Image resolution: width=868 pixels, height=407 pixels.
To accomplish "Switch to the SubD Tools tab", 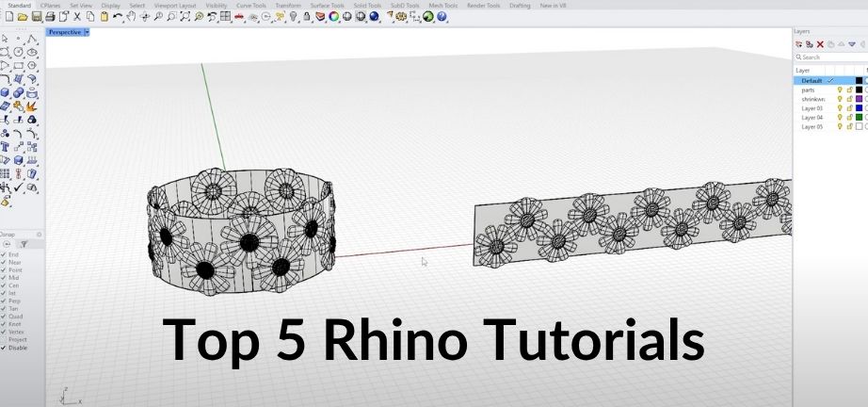I will click(x=405, y=6).
